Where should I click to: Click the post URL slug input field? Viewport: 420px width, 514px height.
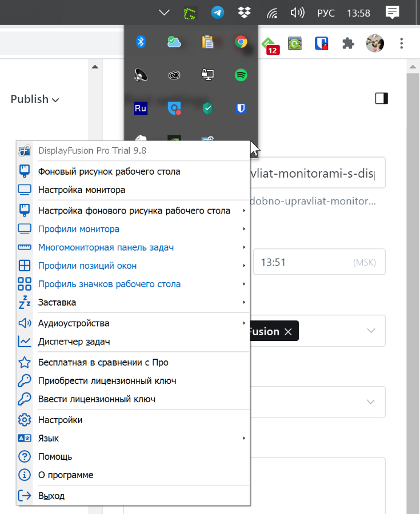pyautogui.click(x=317, y=173)
